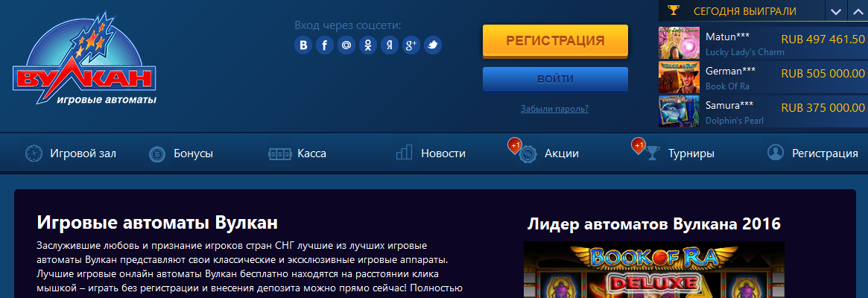This screenshot has width=868, height=298.
Task: Click compass icon next to Игровой зал
Action: pos(34,153)
